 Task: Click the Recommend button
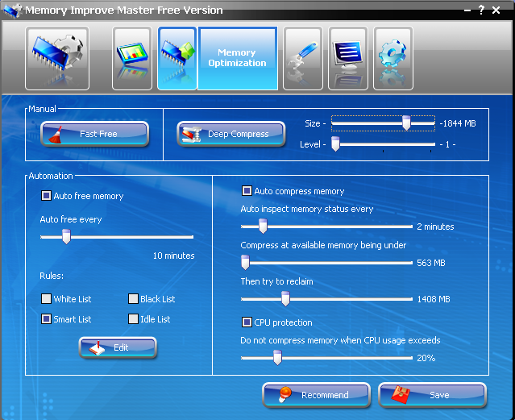tap(316, 395)
